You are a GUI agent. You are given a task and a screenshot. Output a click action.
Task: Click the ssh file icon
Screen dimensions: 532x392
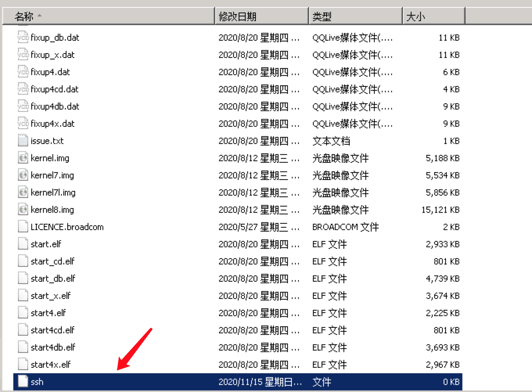click(23, 381)
